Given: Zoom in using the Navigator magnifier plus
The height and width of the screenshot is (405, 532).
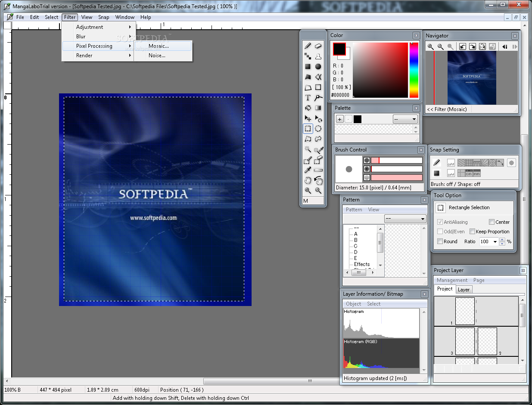Looking at the screenshot, I should (430, 47).
